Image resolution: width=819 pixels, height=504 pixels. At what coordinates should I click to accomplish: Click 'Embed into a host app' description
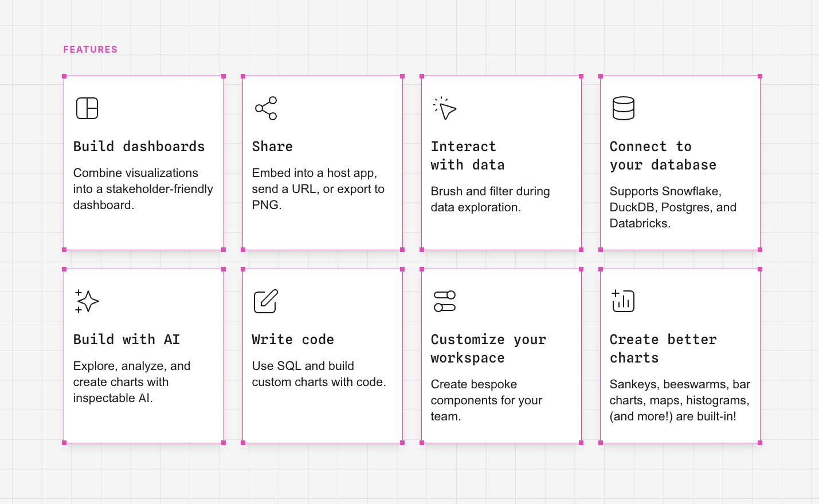click(318, 189)
